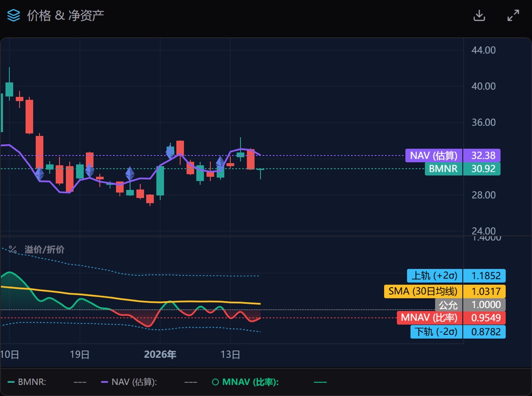Click the 40.00 price axis label
This screenshot has width=532, height=396.
point(484,86)
